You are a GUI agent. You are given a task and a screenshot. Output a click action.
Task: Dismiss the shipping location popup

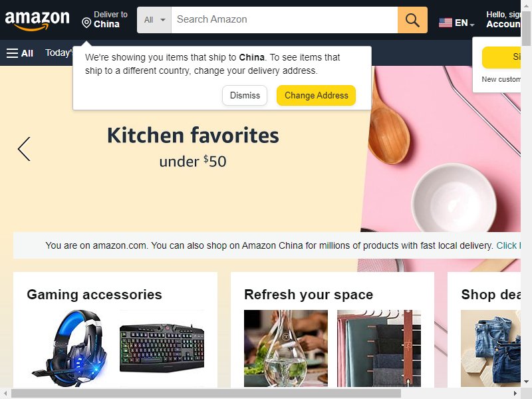245,95
